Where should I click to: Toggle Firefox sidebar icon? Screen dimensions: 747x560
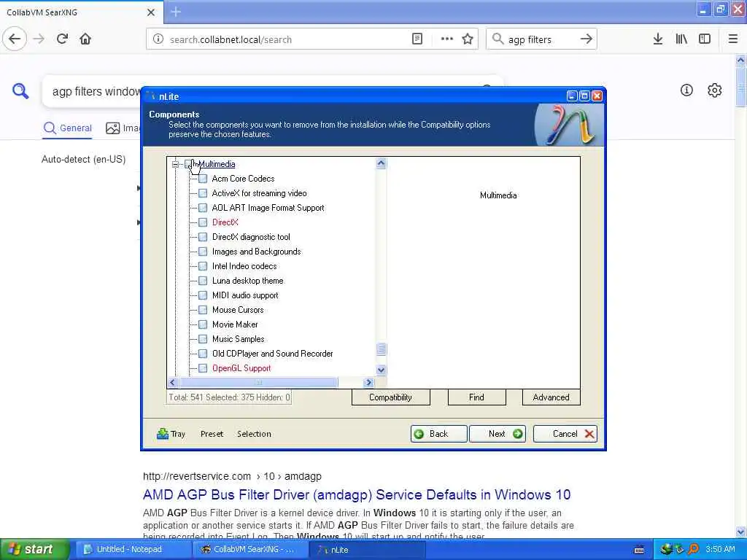(705, 39)
